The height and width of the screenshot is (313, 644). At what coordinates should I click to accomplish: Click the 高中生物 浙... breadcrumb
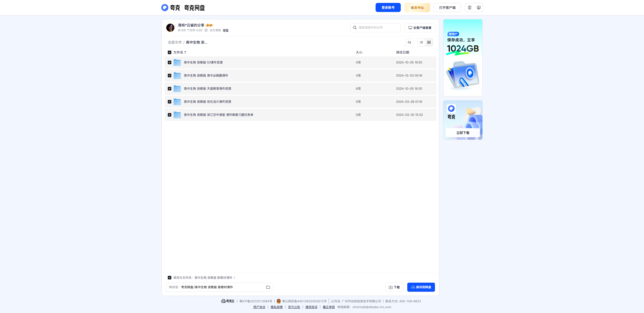pyautogui.click(x=196, y=42)
